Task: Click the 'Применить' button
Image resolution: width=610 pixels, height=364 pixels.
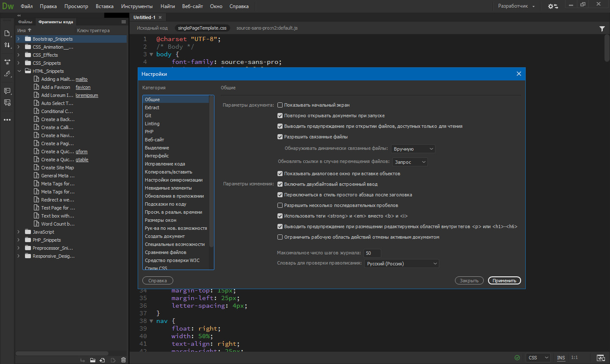Action: tap(504, 281)
